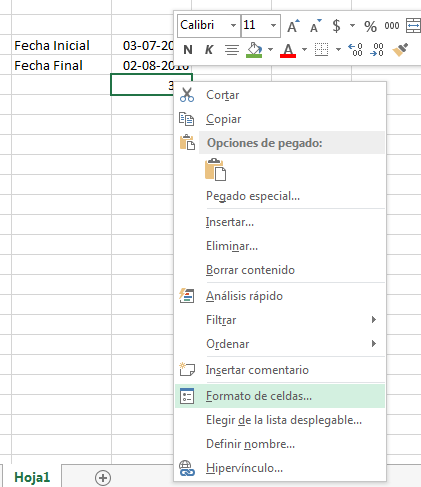This screenshot has height=487, width=421.
Task: Choose Copiar from context menu
Action: [x=279, y=119]
